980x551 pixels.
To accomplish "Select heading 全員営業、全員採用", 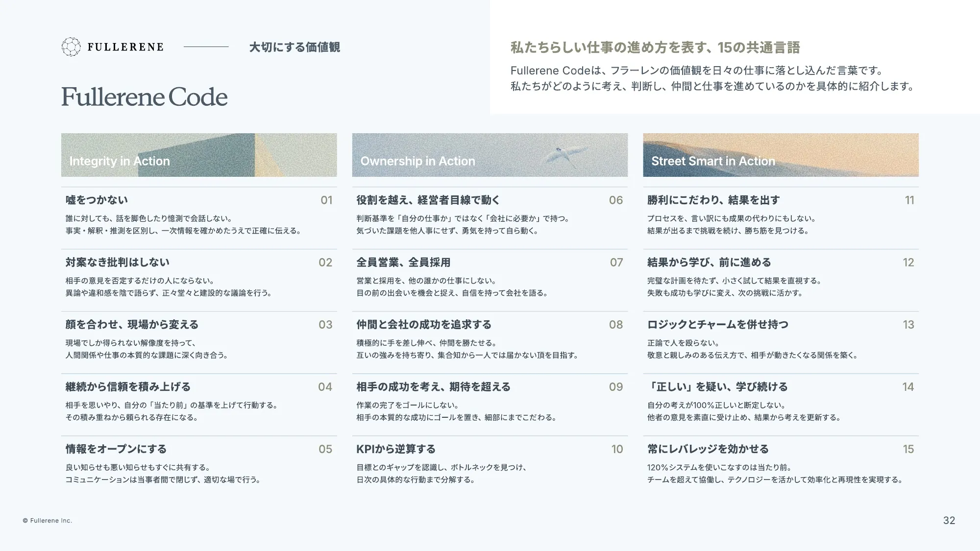I will (403, 262).
